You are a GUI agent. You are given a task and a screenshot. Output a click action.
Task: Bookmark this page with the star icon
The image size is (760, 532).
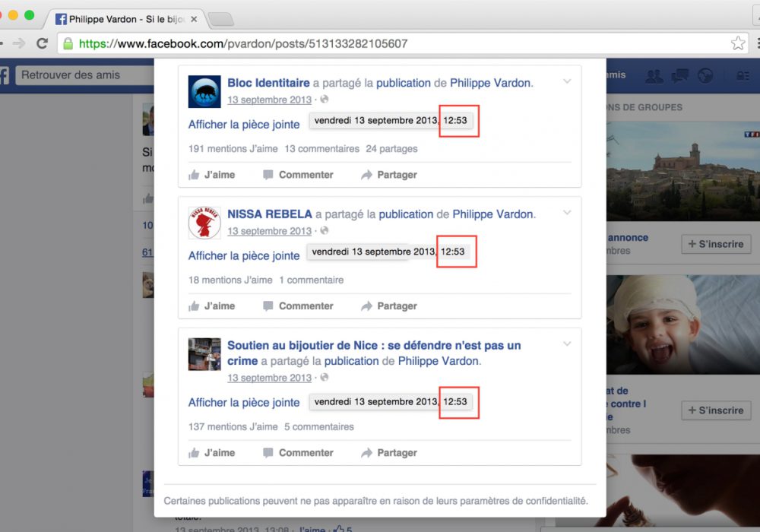[738, 43]
